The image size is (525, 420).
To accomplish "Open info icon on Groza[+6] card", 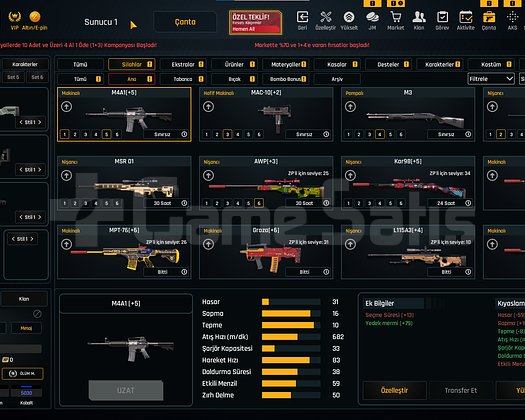I will [326, 272].
